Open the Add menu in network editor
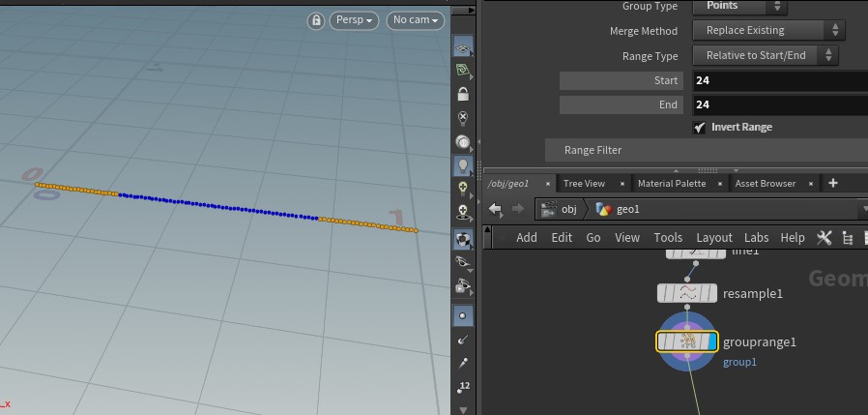Viewport: 868px width, 415px height. coord(527,238)
